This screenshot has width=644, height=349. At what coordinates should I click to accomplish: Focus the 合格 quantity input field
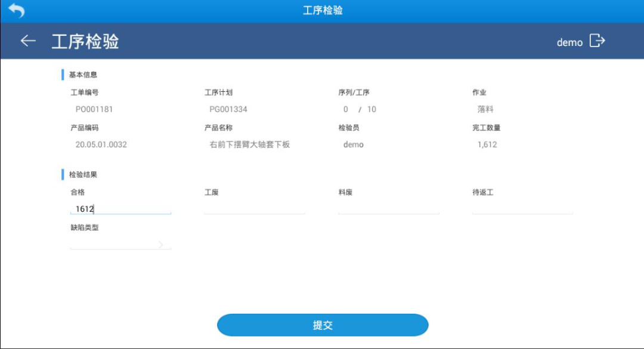tap(120, 208)
